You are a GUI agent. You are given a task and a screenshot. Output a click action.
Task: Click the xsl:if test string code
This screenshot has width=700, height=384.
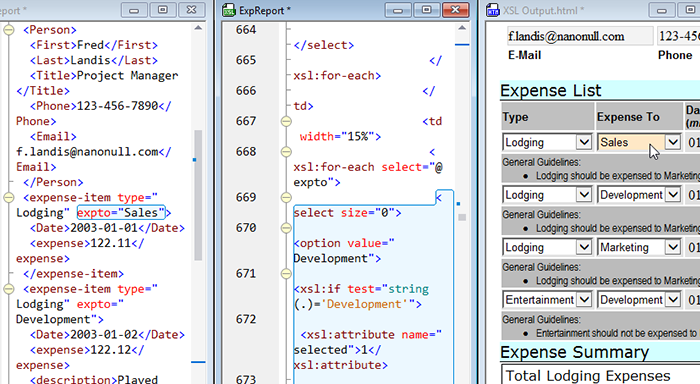tap(361, 296)
